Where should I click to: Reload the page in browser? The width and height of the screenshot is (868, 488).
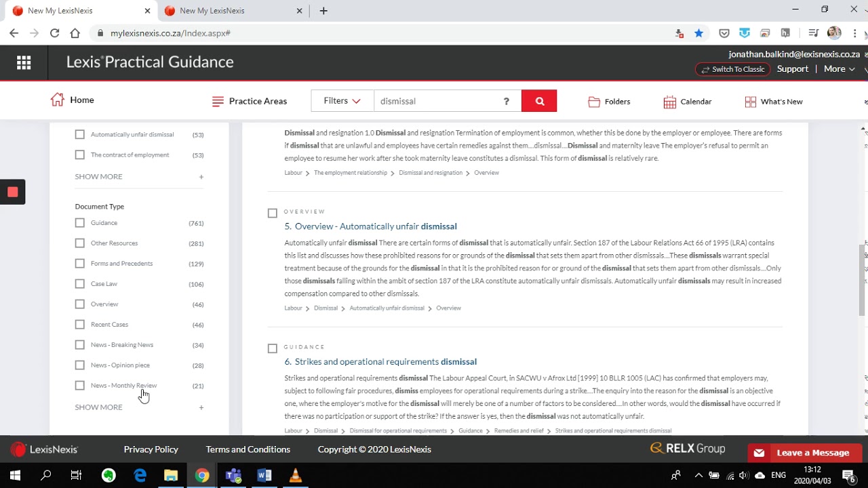(x=54, y=33)
